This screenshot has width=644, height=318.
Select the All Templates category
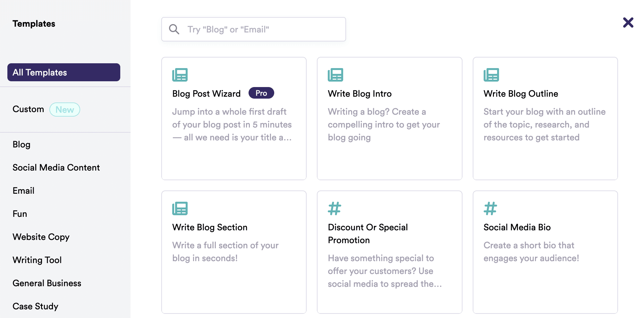(64, 72)
